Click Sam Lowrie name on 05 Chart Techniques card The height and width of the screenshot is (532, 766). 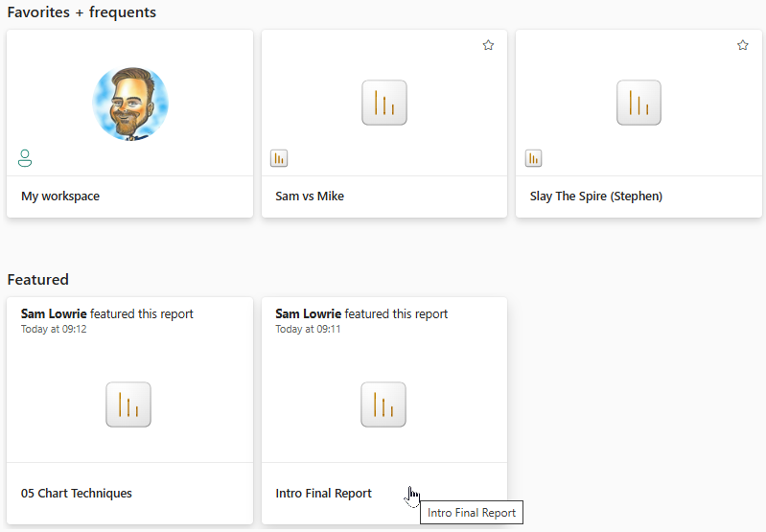pos(54,313)
